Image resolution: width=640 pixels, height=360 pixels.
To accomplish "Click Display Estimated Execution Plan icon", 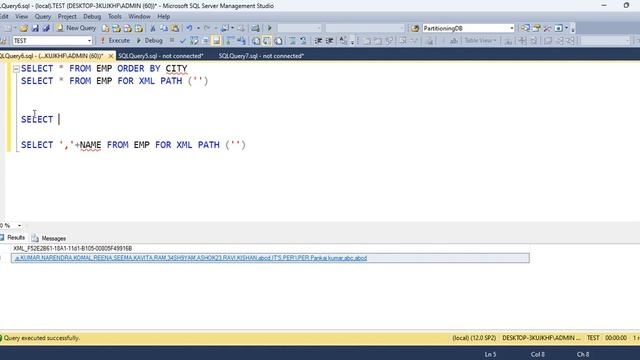I will tap(194, 41).
